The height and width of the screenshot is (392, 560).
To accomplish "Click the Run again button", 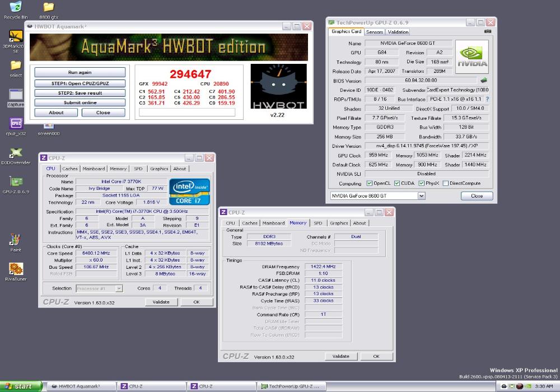I will (80, 72).
